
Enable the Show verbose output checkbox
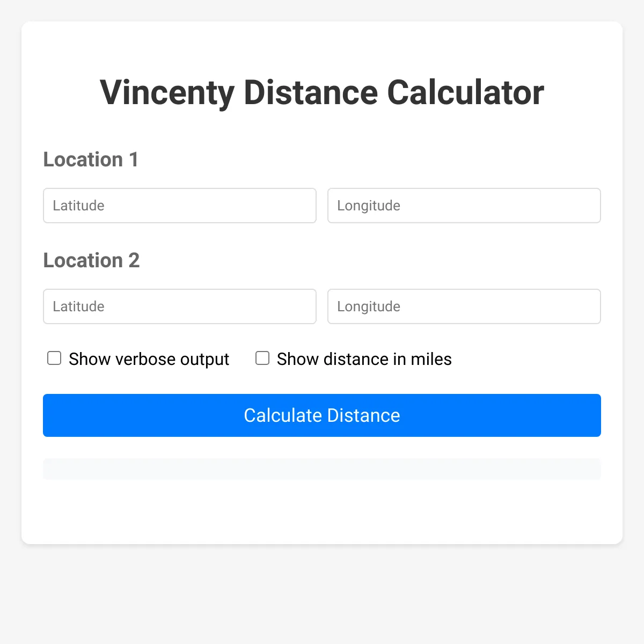(54, 358)
